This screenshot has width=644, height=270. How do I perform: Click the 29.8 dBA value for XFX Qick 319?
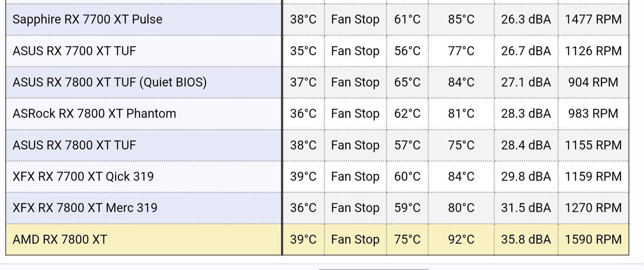(526, 176)
